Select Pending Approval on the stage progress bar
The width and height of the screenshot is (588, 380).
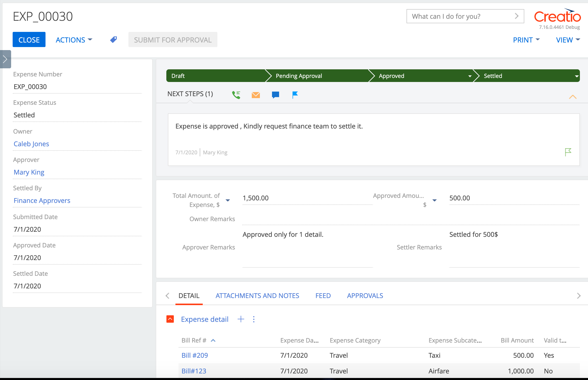point(299,76)
